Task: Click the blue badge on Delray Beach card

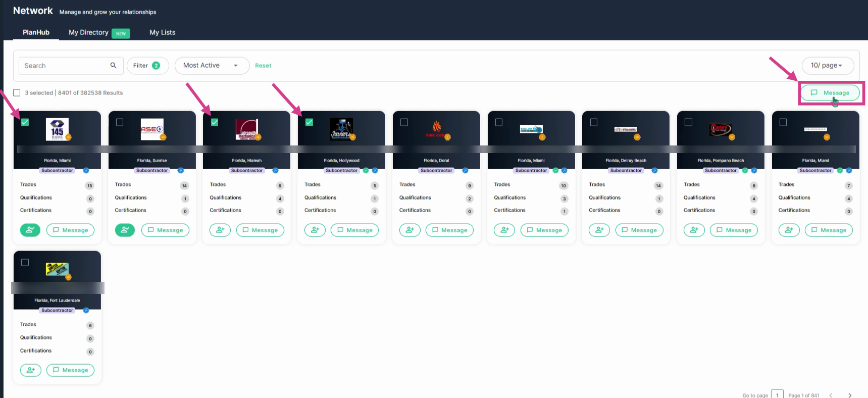Action: 654,170
